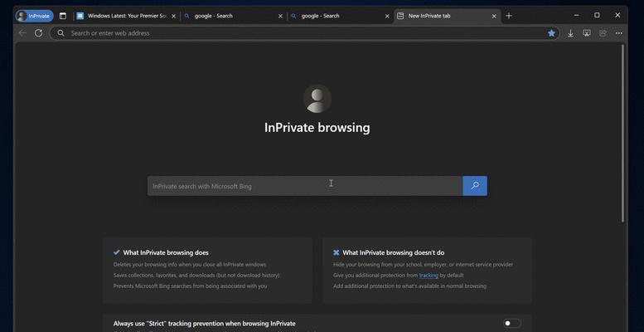This screenshot has width=644, height=332.
Task: Maximize the browser window
Action: pos(598,15)
